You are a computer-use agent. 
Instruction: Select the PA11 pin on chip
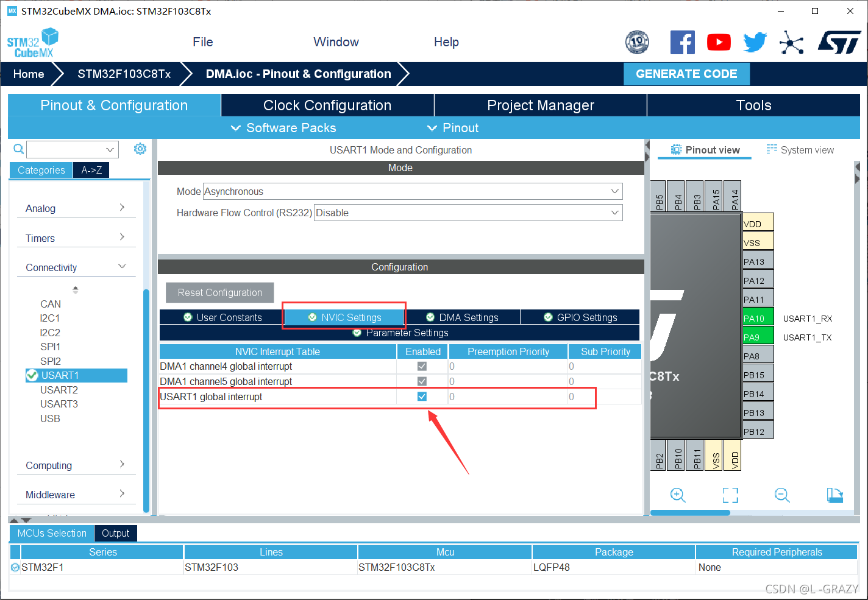coord(758,299)
